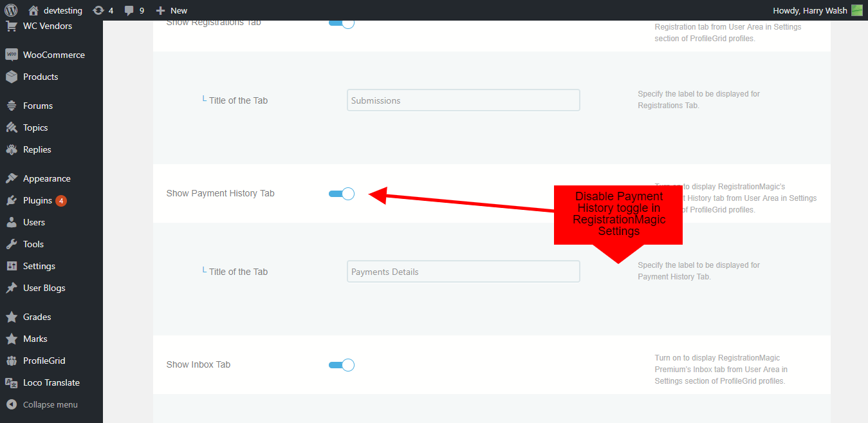Click the Collapse menu text
The width and height of the screenshot is (868, 423).
tap(50, 404)
